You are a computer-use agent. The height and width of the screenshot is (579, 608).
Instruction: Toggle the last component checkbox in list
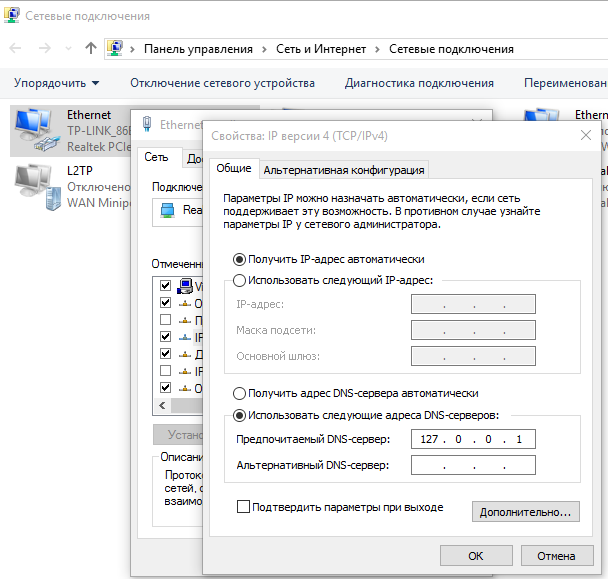[165, 387]
